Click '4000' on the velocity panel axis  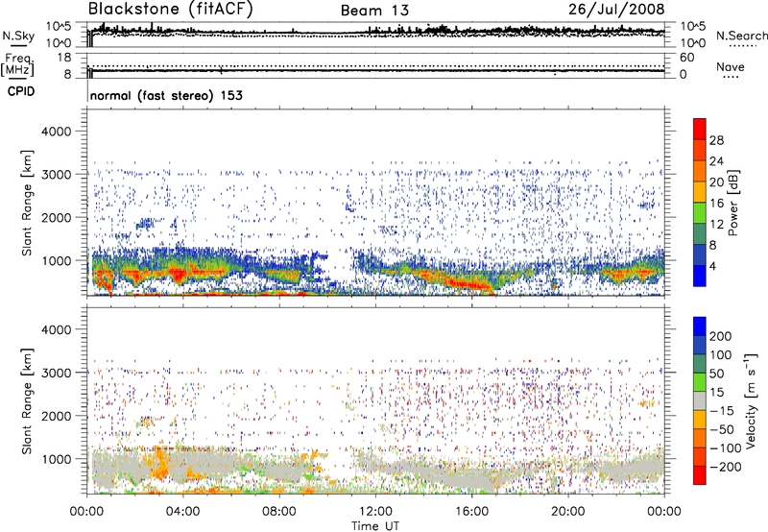click(56, 329)
